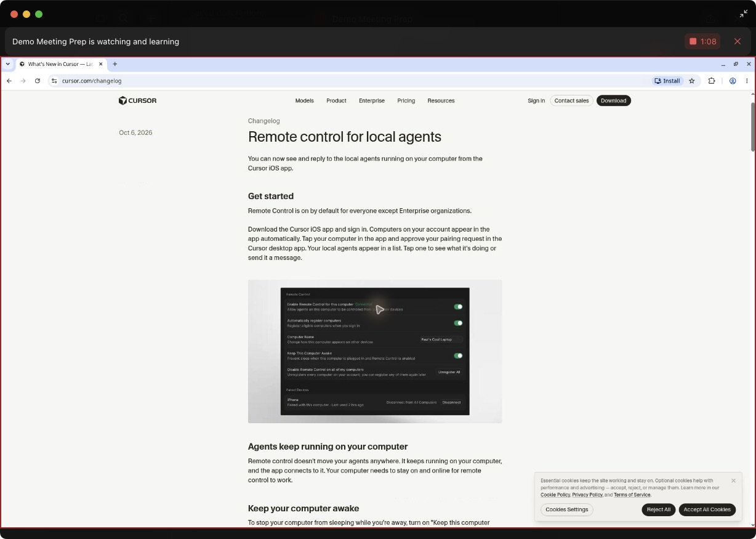Click the Keep your computer awake heading
Viewport: 756px width, 539px height.
point(304,508)
